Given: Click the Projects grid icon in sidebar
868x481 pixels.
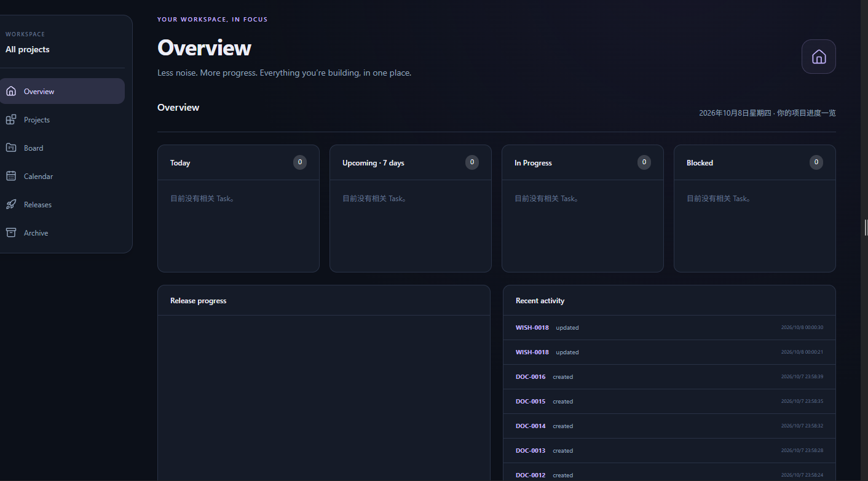Looking at the screenshot, I should click(11, 119).
